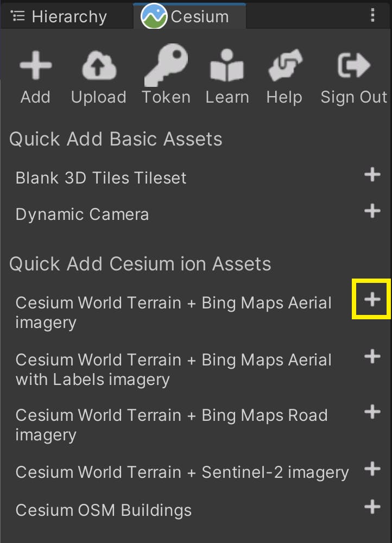Add World Terrain with Bing Aerial with Labels
The image size is (392, 543).
[x=372, y=357]
